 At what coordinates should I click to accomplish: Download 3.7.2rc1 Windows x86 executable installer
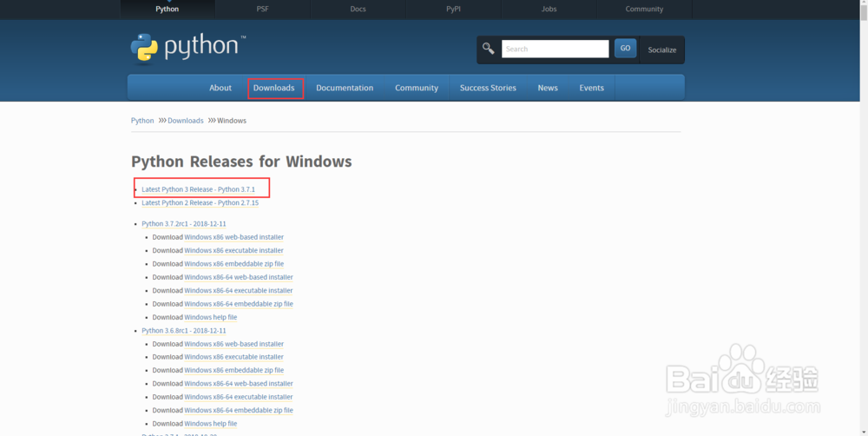[233, 250]
